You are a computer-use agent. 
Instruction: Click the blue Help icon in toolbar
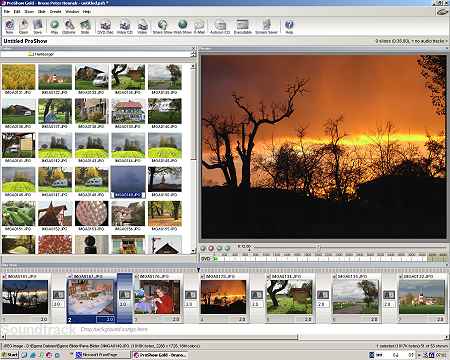(x=289, y=26)
